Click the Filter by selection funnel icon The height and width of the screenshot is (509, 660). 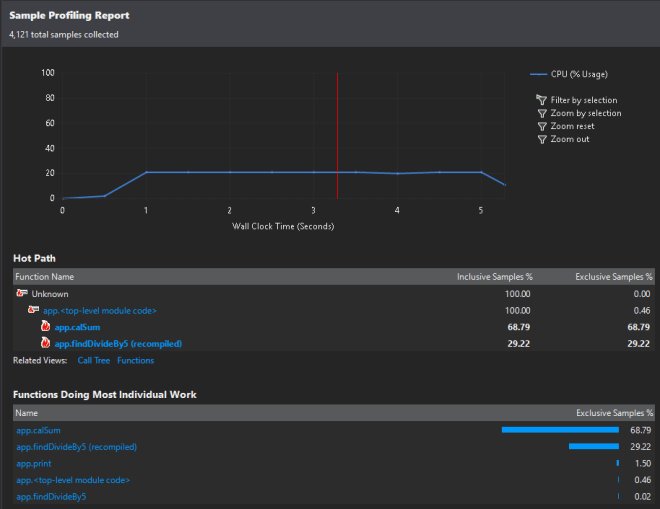pos(541,100)
